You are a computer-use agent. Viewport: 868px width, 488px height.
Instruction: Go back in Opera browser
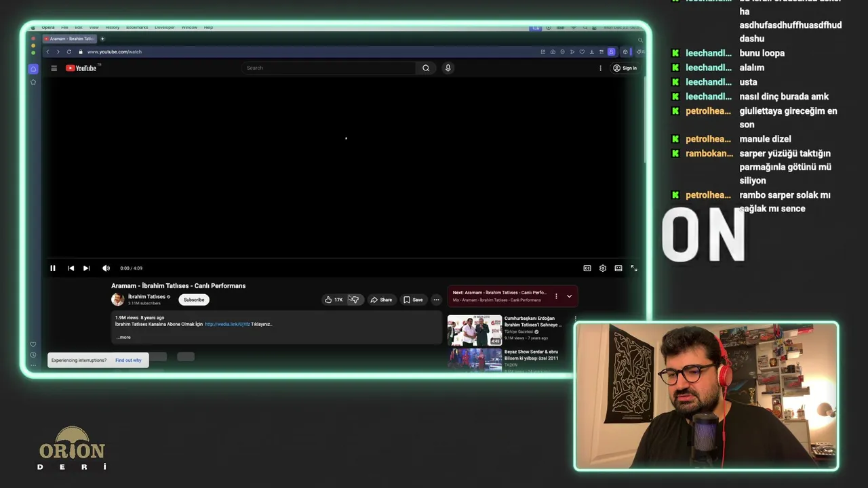point(47,52)
